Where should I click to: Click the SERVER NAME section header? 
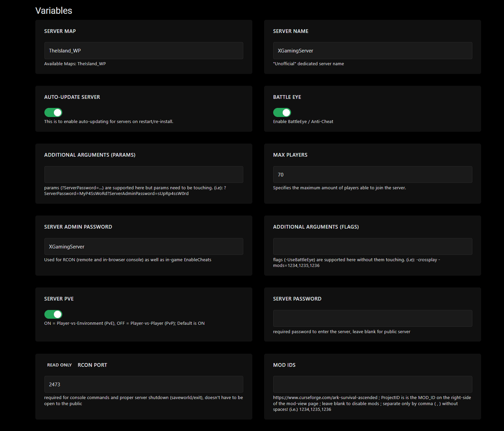[x=290, y=31]
